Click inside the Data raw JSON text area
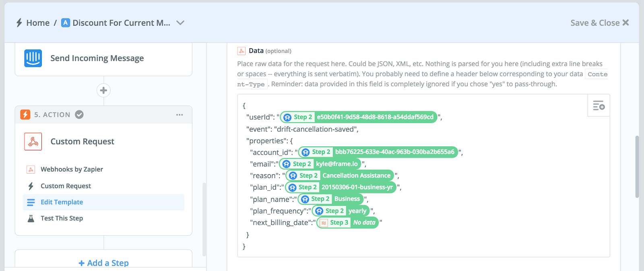The height and width of the screenshot is (271, 644). click(423, 176)
